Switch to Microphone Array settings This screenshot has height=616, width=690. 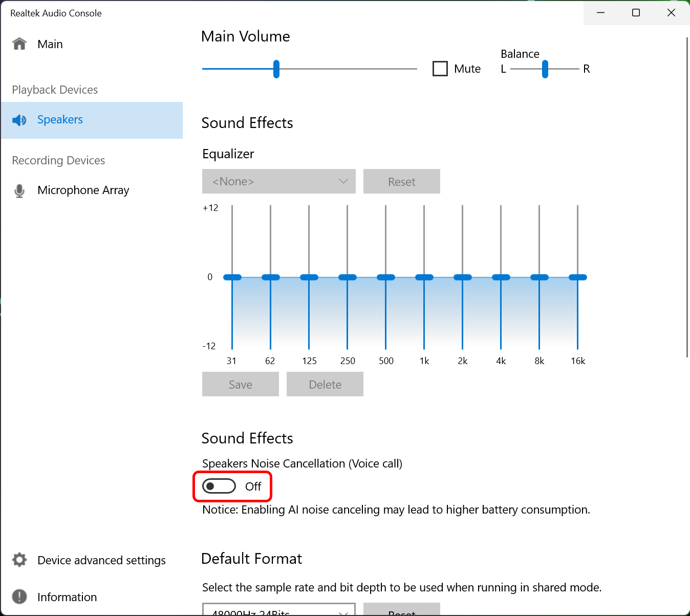(x=83, y=190)
